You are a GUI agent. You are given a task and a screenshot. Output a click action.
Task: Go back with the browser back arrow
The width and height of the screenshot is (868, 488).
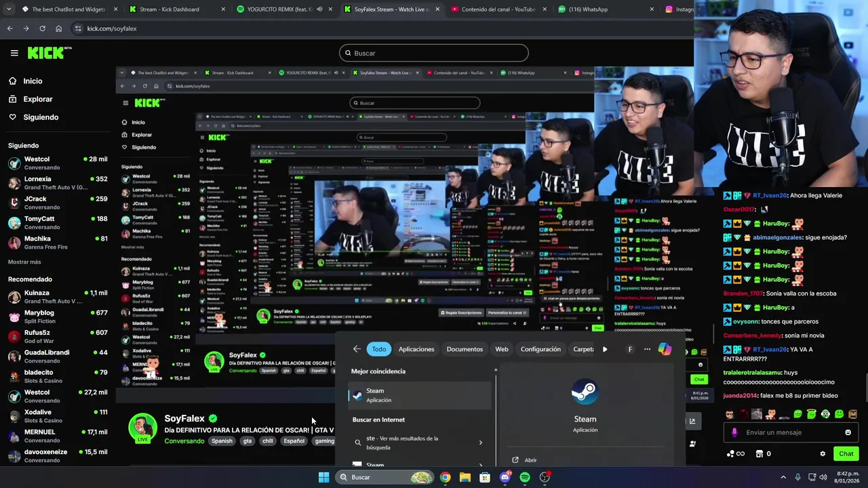(x=9, y=28)
